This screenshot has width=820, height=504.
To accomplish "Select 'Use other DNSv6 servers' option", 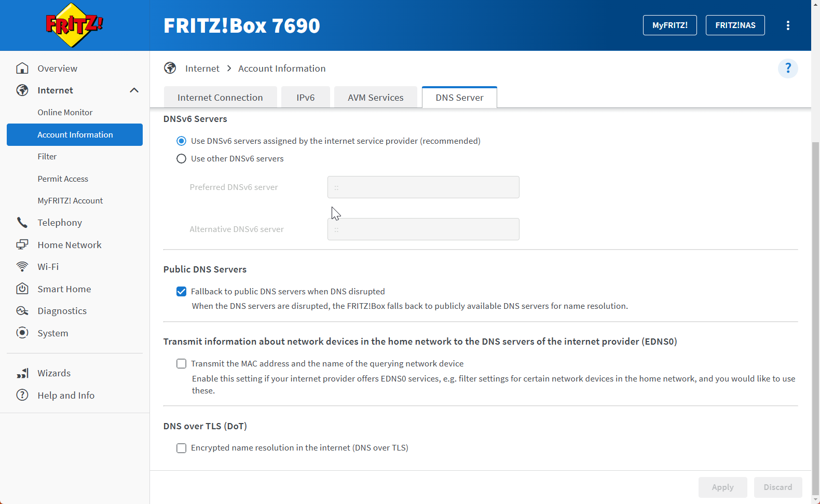I will coord(182,159).
